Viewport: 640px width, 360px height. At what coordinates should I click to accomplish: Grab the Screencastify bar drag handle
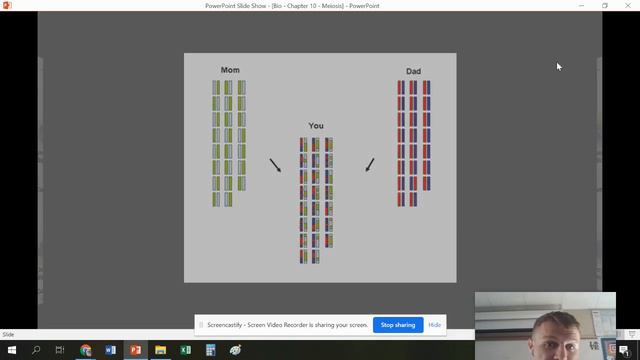[201, 325]
